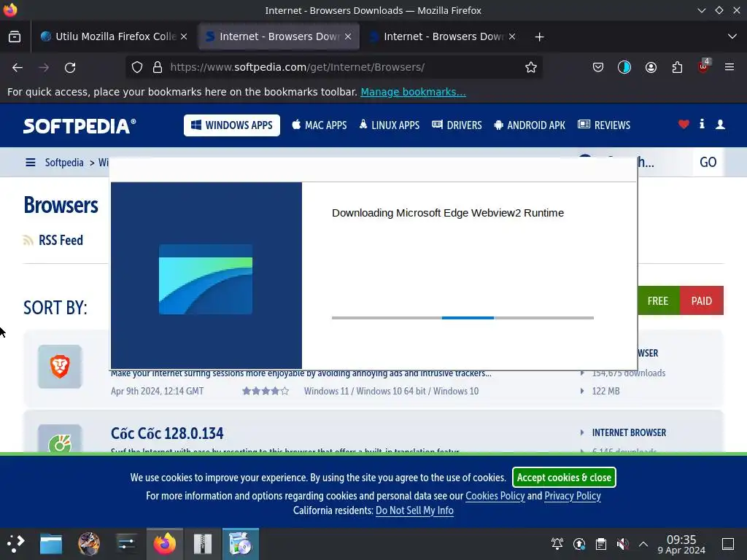
Task: Open the tracking protection shield icon
Action: point(137,68)
